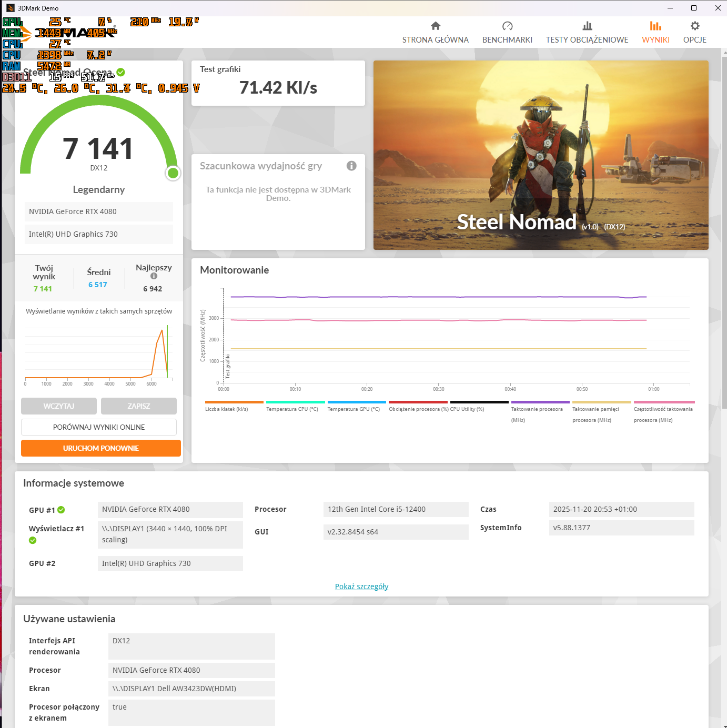
Task: Open the TESTY OBCIĄŻENIOWE tab label
Action: pyautogui.click(x=587, y=40)
